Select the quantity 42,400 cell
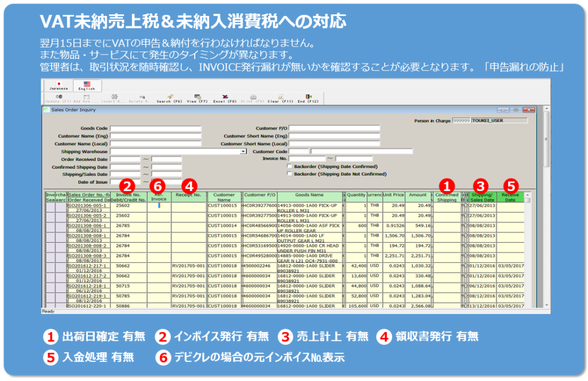Viewport: 588px width, 381px height. click(x=356, y=266)
